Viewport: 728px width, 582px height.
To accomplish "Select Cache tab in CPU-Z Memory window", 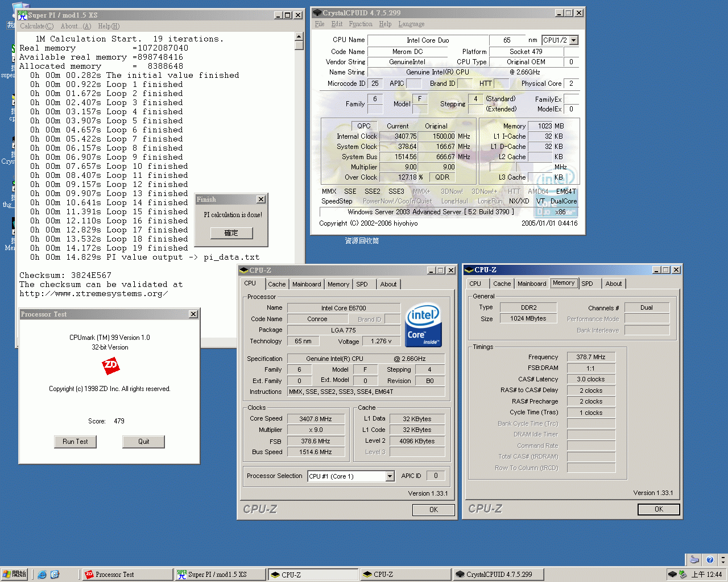I will 502,284.
